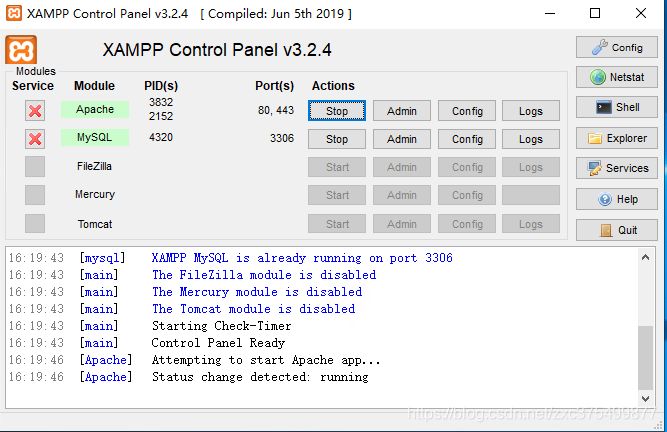
Task: Click Apache ports 80, 443
Action: tap(276, 111)
